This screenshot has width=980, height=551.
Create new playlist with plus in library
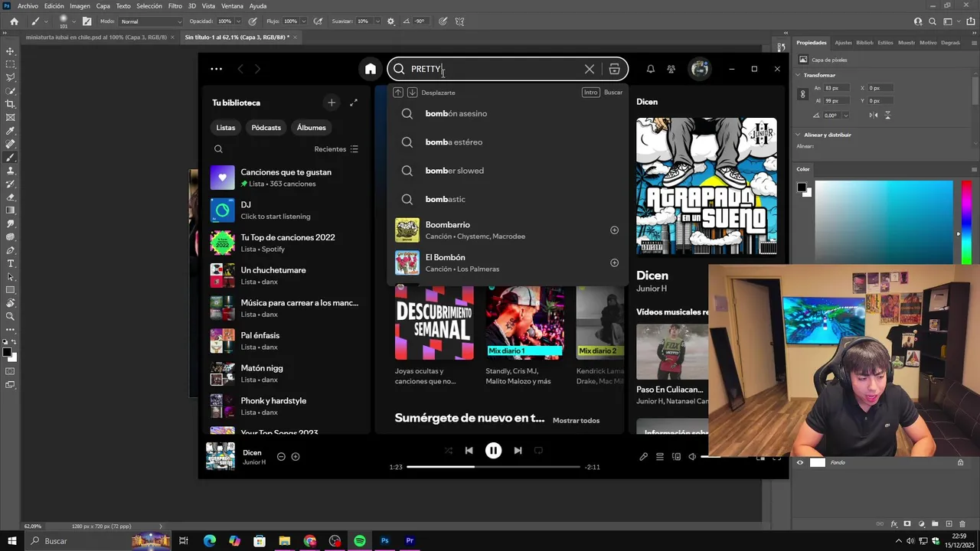332,103
